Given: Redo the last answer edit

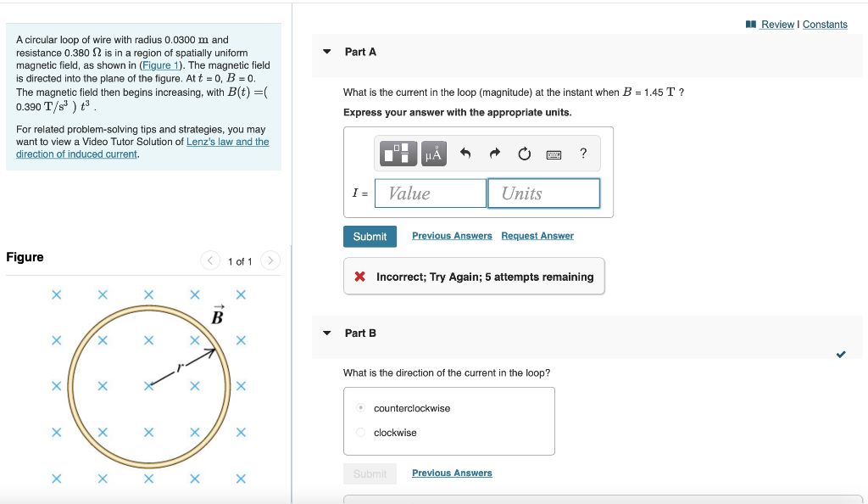Looking at the screenshot, I should click(494, 154).
